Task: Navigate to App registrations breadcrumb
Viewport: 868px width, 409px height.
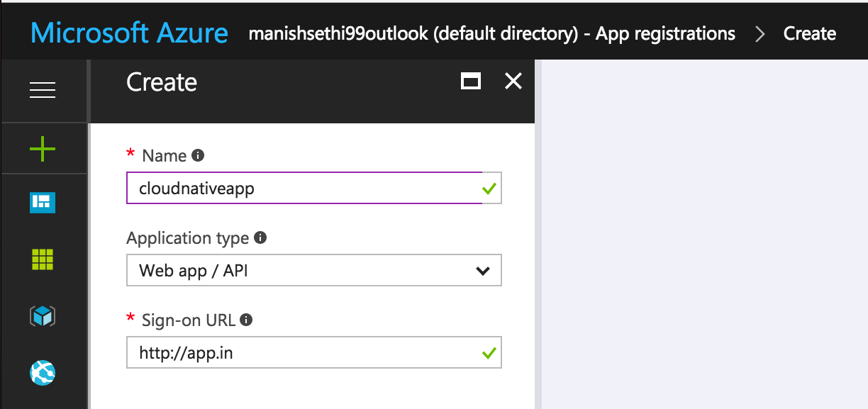Action: [491, 33]
